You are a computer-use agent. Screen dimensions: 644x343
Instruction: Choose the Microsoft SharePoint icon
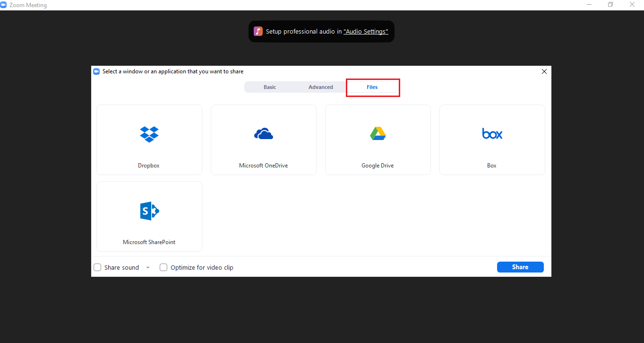click(x=149, y=211)
